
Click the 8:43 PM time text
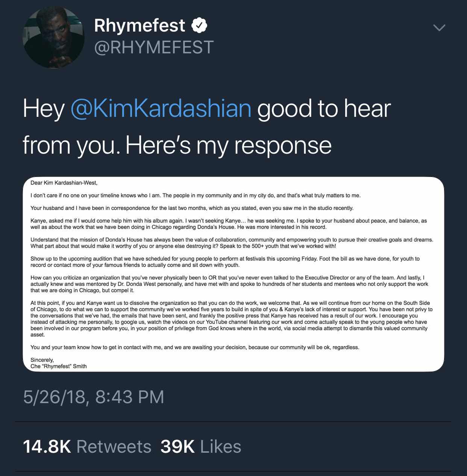[x=130, y=397]
